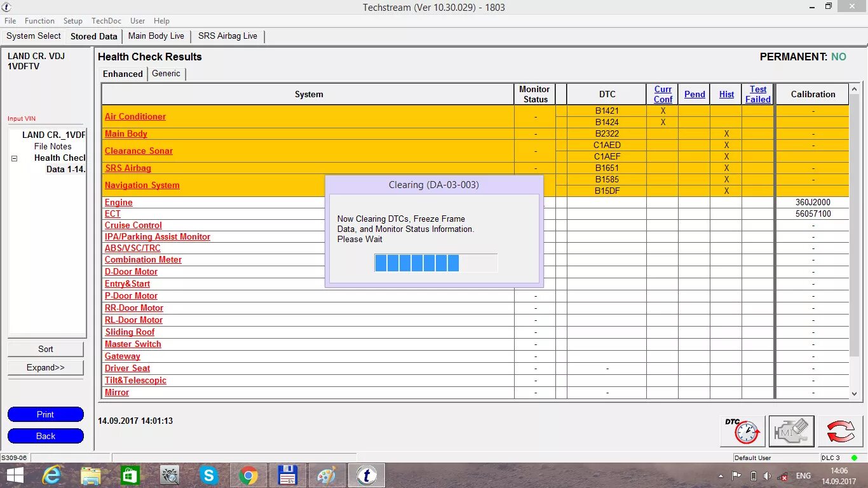868x488 pixels.
Task: Select the Data 1-14 tree entry
Action: (65, 169)
